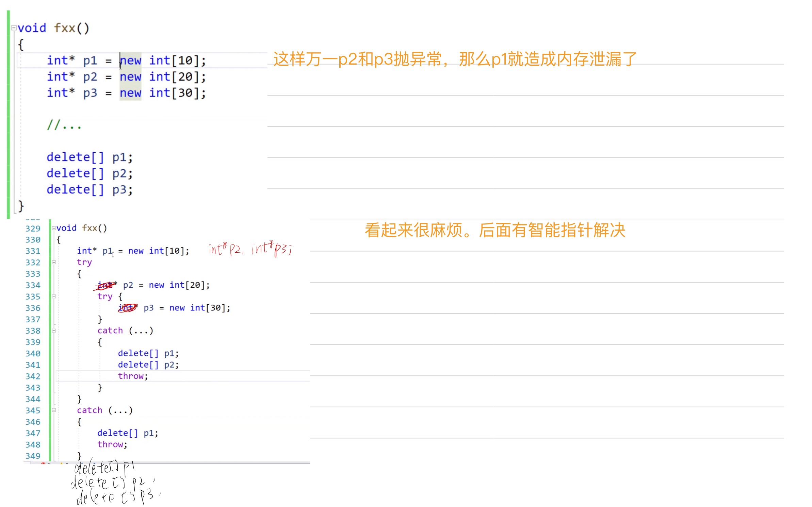Click the '//...' comment in the top snippet
This screenshot has height=507, width=812.
pos(64,125)
